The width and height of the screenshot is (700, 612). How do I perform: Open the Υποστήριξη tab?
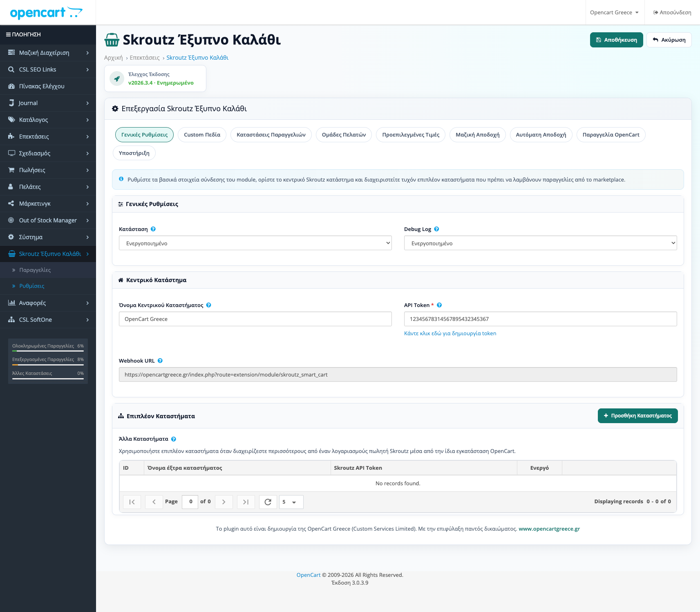click(134, 153)
